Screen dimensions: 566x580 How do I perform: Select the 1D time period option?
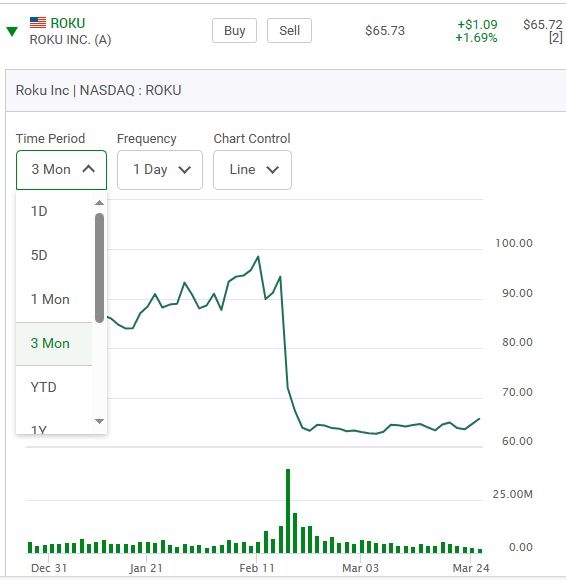54,211
